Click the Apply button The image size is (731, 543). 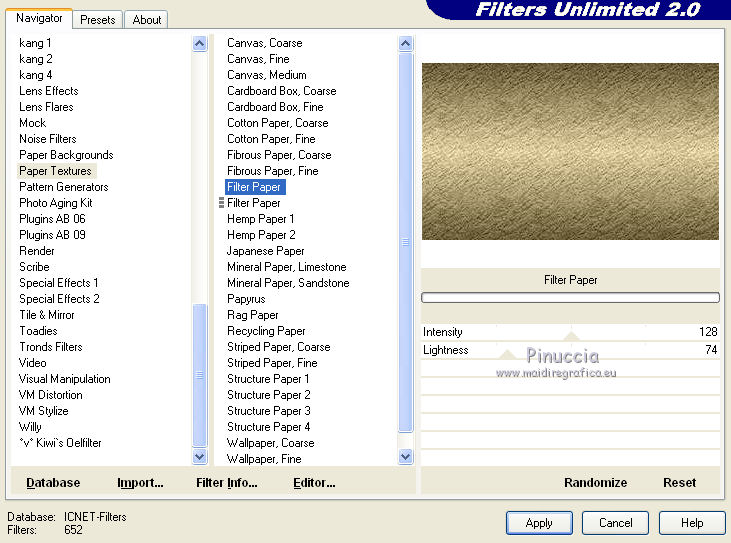click(x=539, y=523)
